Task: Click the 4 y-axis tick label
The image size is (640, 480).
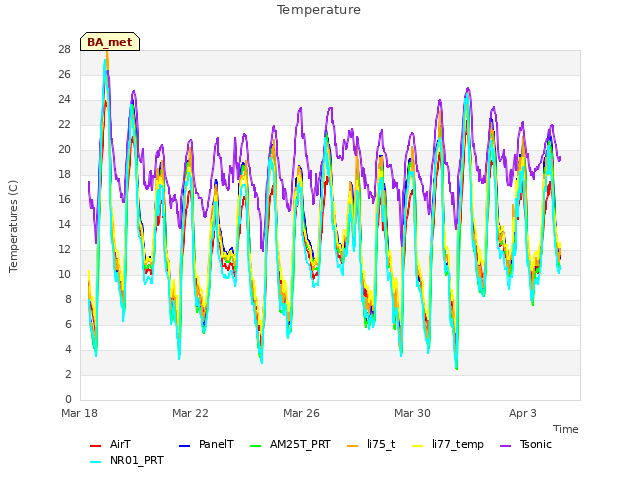Action: pos(68,349)
